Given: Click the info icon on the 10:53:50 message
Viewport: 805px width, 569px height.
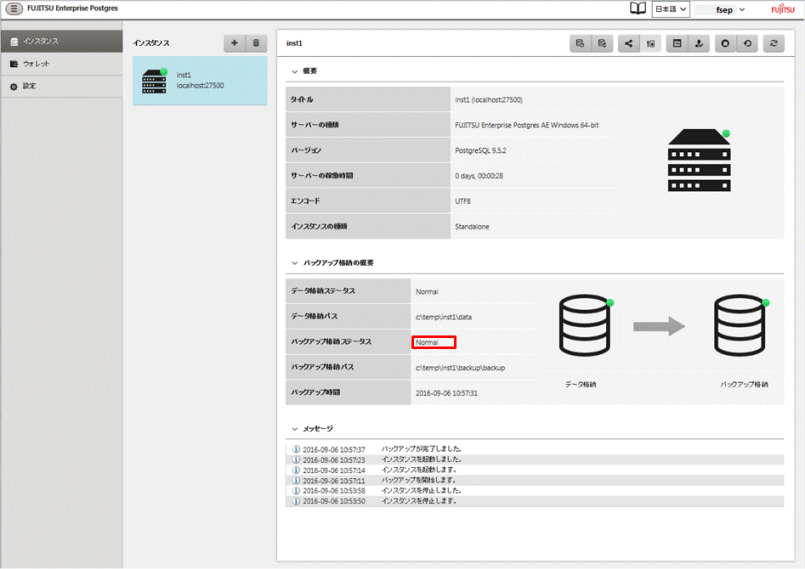Looking at the screenshot, I should click(x=296, y=501).
